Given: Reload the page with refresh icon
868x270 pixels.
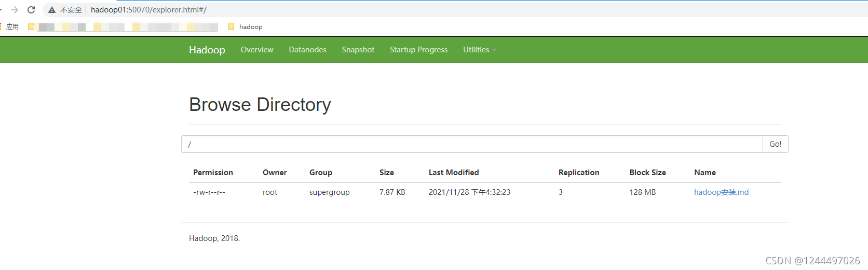Looking at the screenshot, I should click(31, 10).
